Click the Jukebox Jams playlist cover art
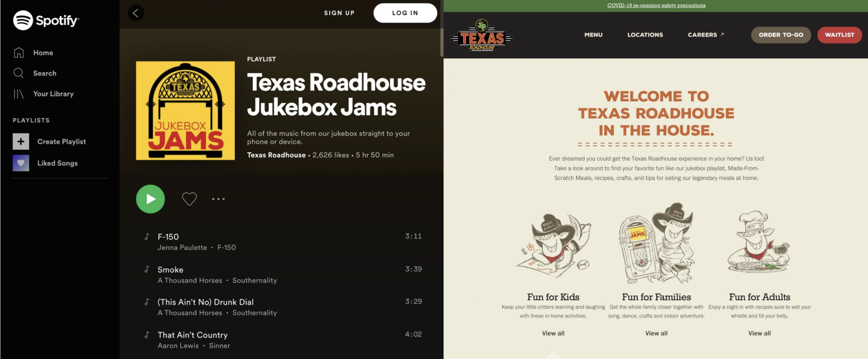The image size is (868, 359). (x=185, y=110)
